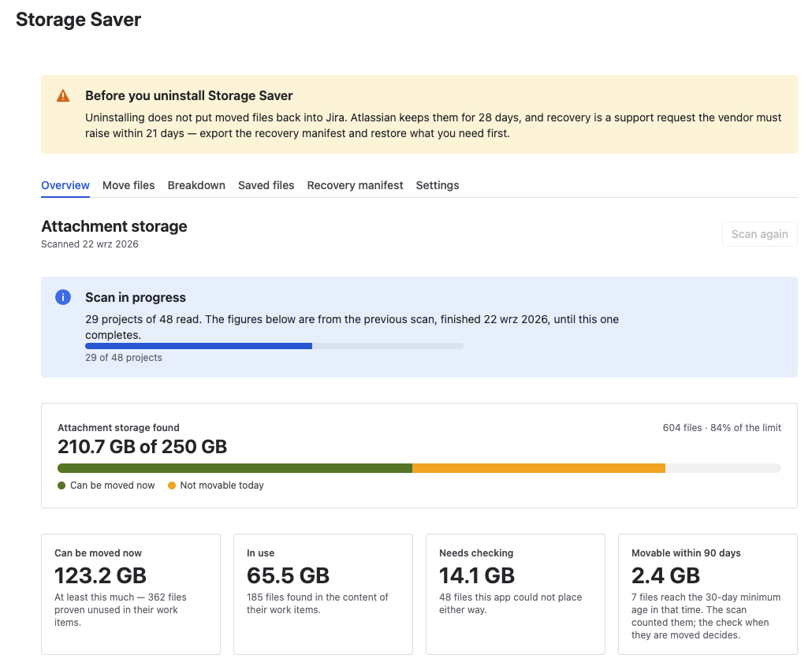
Task: Select the Movable within 90 days card
Action: [708, 594]
